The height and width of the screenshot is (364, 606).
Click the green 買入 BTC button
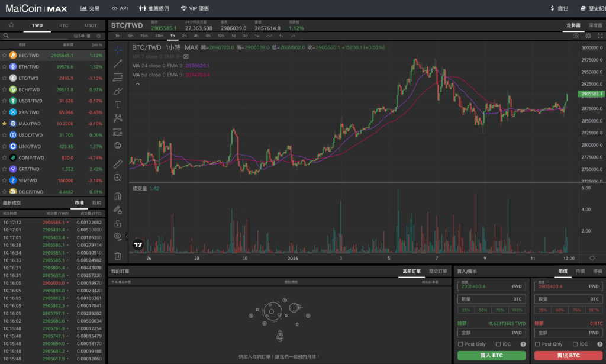pyautogui.click(x=491, y=356)
